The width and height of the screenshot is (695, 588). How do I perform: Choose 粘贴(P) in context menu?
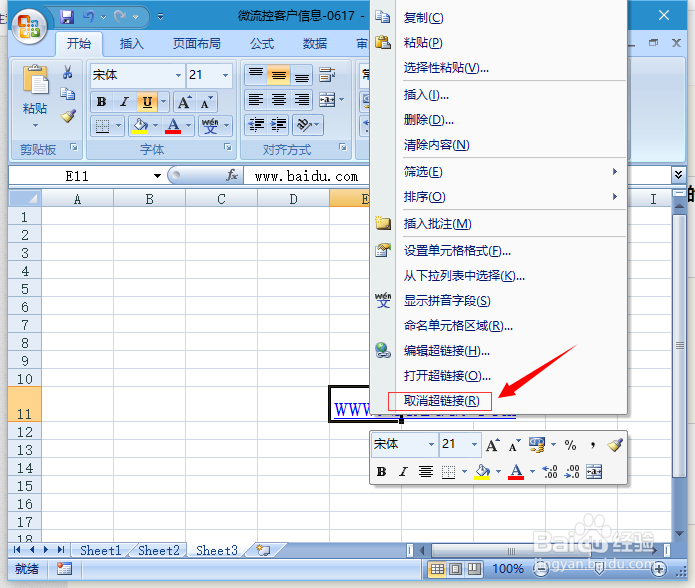[499, 43]
